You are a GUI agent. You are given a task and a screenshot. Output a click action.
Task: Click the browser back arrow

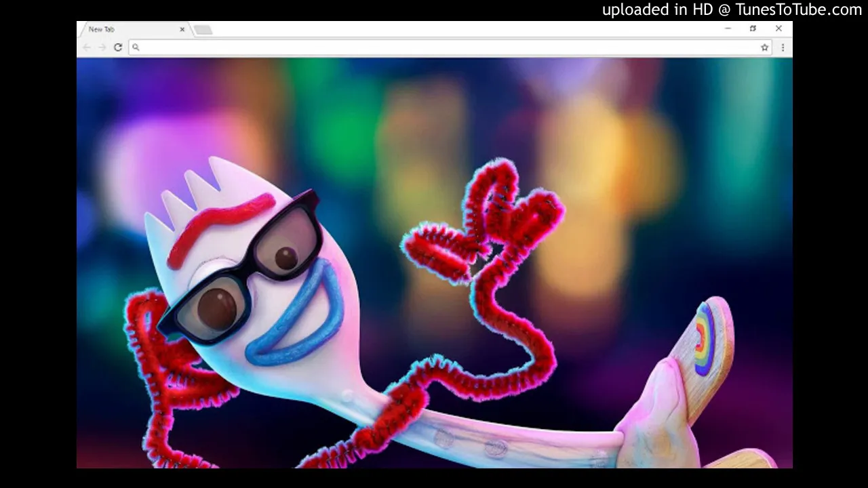click(x=87, y=47)
